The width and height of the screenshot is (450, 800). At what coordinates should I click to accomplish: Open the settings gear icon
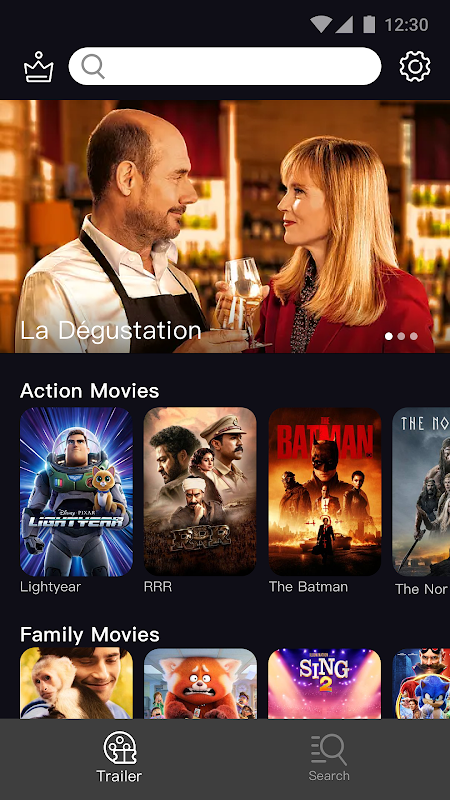pyautogui.click(x=415, y=66)
